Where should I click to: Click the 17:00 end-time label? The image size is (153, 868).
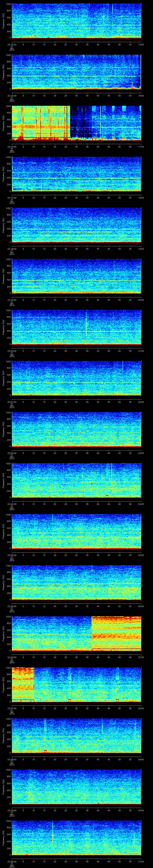point(141,147)
